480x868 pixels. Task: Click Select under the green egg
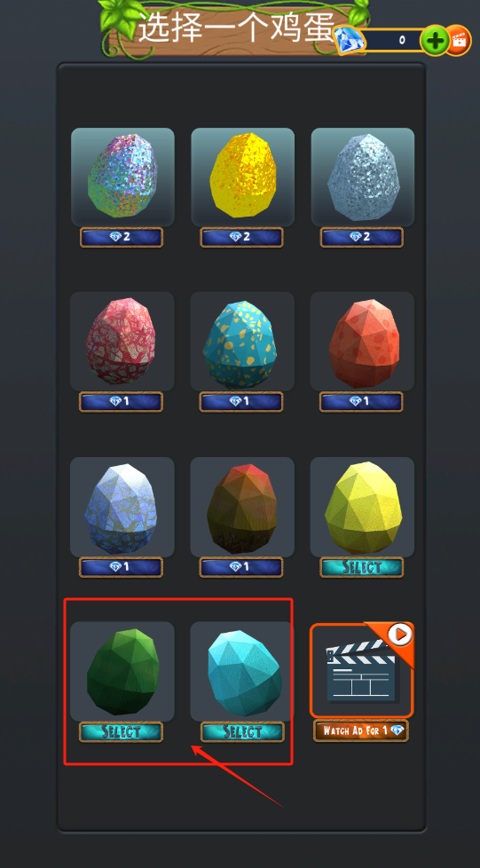(122, 732)
